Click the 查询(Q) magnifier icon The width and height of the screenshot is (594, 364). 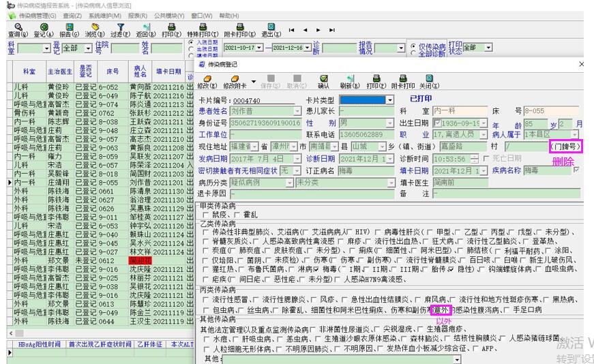18,27
